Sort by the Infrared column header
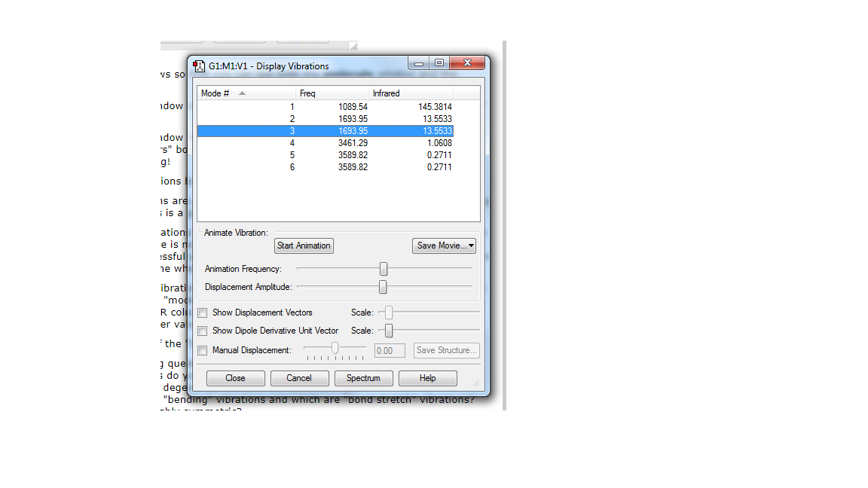The height and width of the screenshot is (488, 868). 411,93
